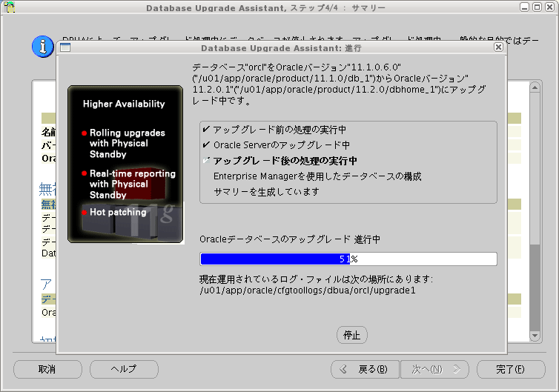
Task: Click the 停止 (Stop) button
Action: (x=351, y=335)
